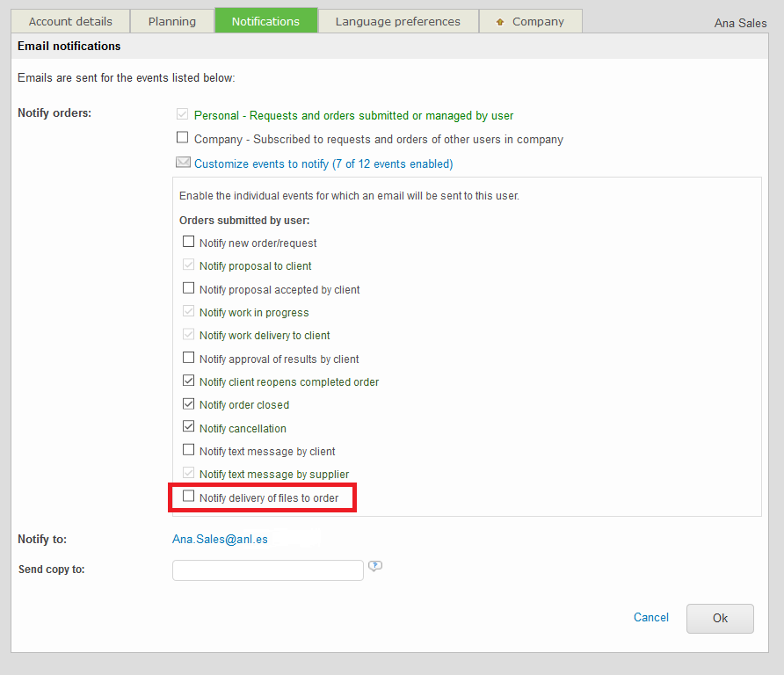Image resolution: width=784 pixels, height=675 pixels.
Task: Switch to the Account details tab
Action: pos(70,21)
